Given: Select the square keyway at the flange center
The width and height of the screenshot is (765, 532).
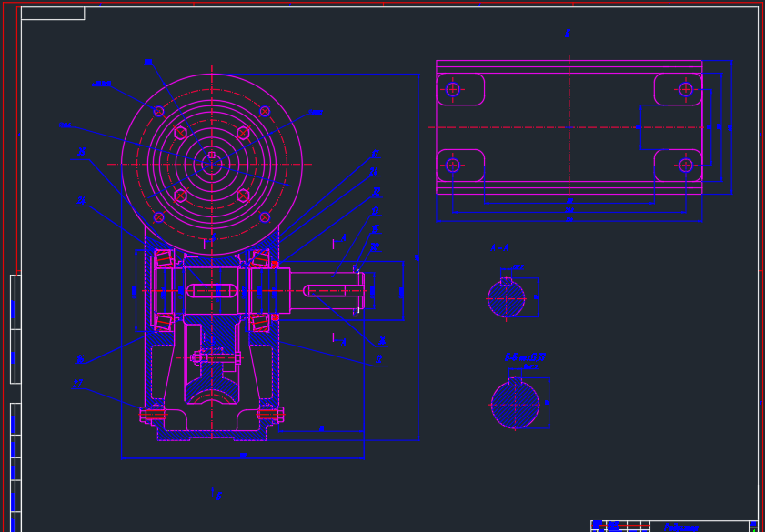Looking at the screenshot, I should click(212, 156).
